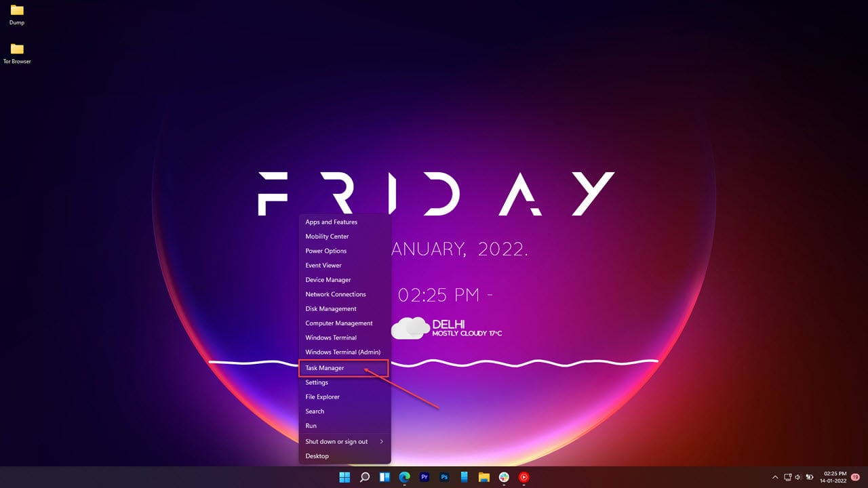
Task: Select Event Viewer in the menu
Action: tap(323, 265)
